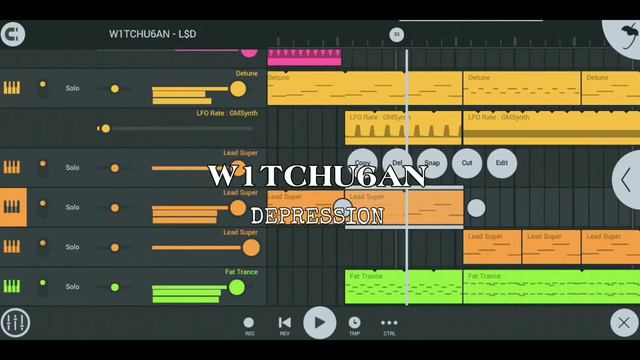Adjust volume knob of Lead Super above Fat Trance
Screen dimensions: 640x360
(251, 248)
